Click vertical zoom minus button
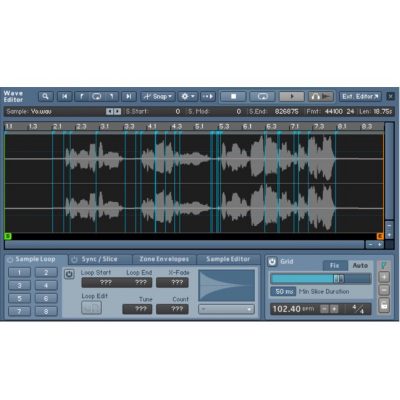This screenshot has width=400, height=400. [389, 226]
